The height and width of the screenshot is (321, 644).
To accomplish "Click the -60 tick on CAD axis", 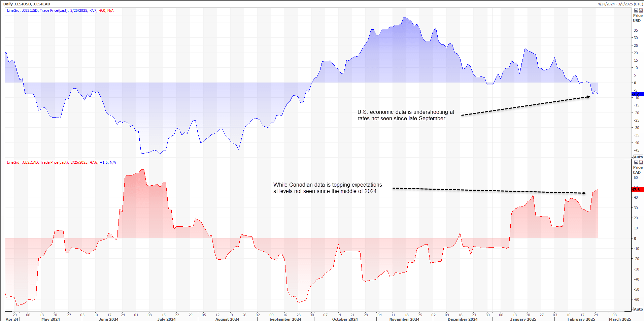I will point(636,299).
